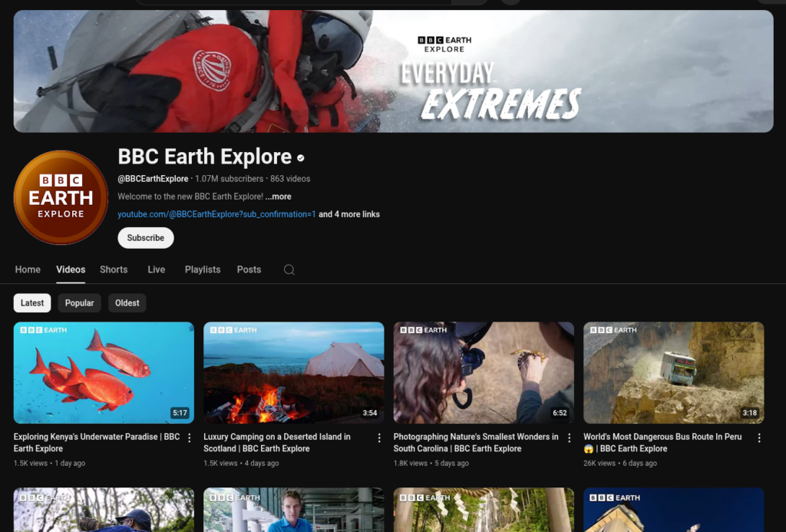The width and height of the screenshot is (786, 532).
Task: Open the youtube.com/@BBCEarthExplore sub_confirmation link
Action: point(216,214)
